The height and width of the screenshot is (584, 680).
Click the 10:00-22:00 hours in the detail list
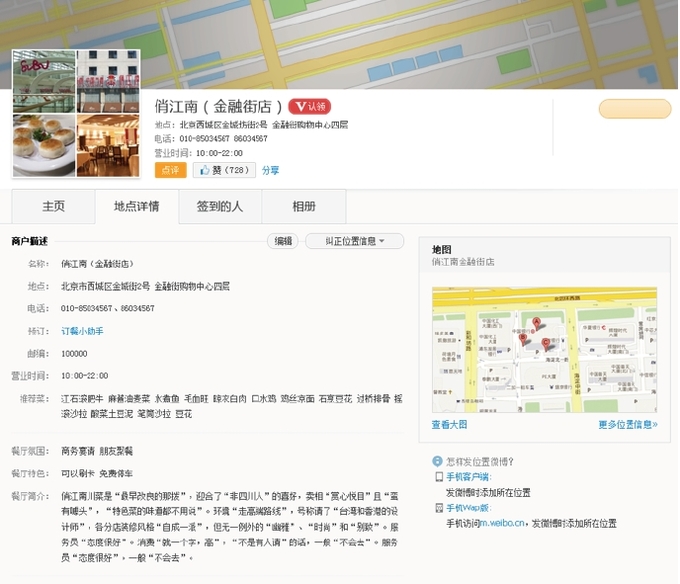click(x=85, y=376)
